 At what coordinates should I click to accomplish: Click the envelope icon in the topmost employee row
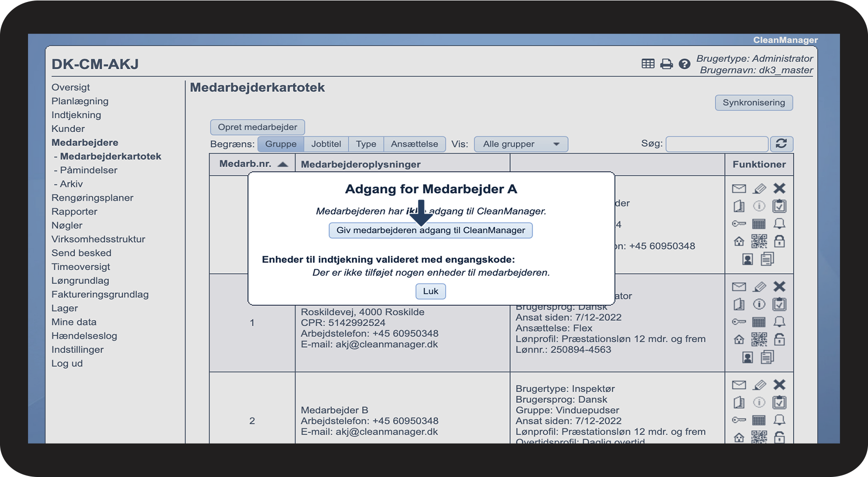739,188
